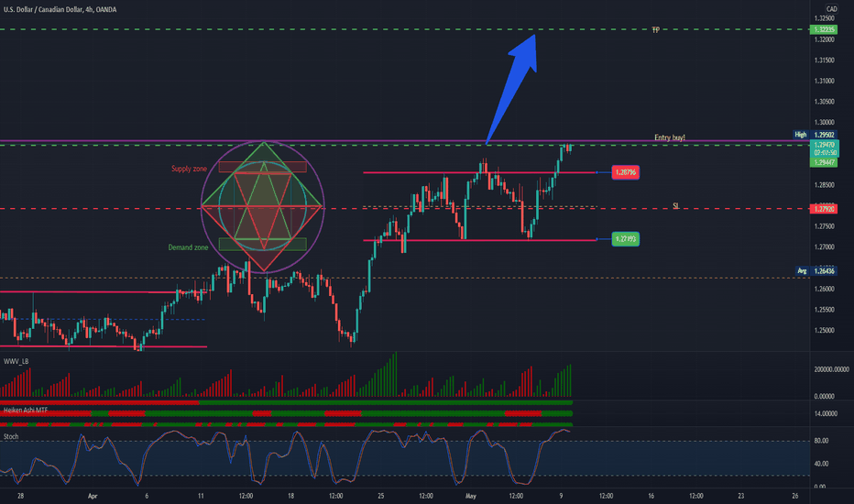Click the 1.28500 price axis tick
Viewport: 854px width, 504px height.
(824, 185)
